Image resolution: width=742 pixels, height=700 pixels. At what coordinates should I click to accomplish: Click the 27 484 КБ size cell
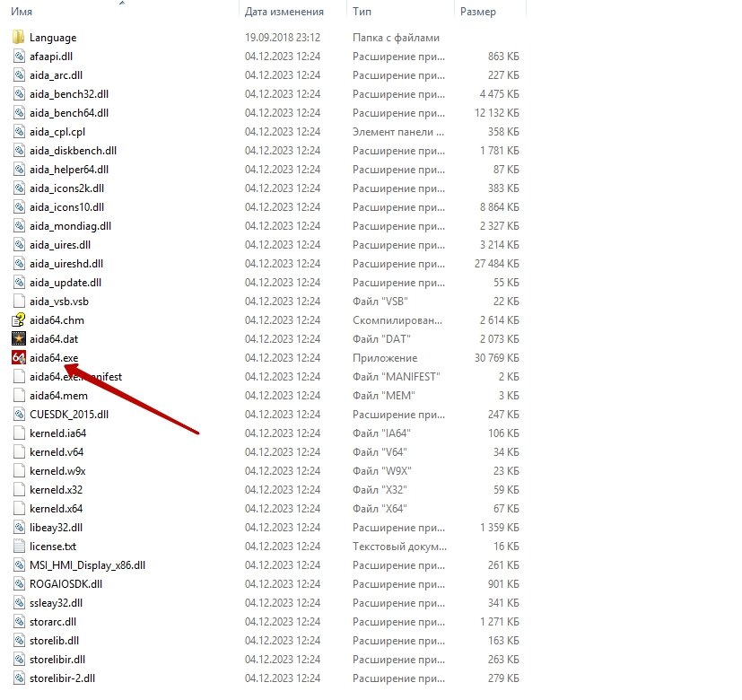pos(497,264)
